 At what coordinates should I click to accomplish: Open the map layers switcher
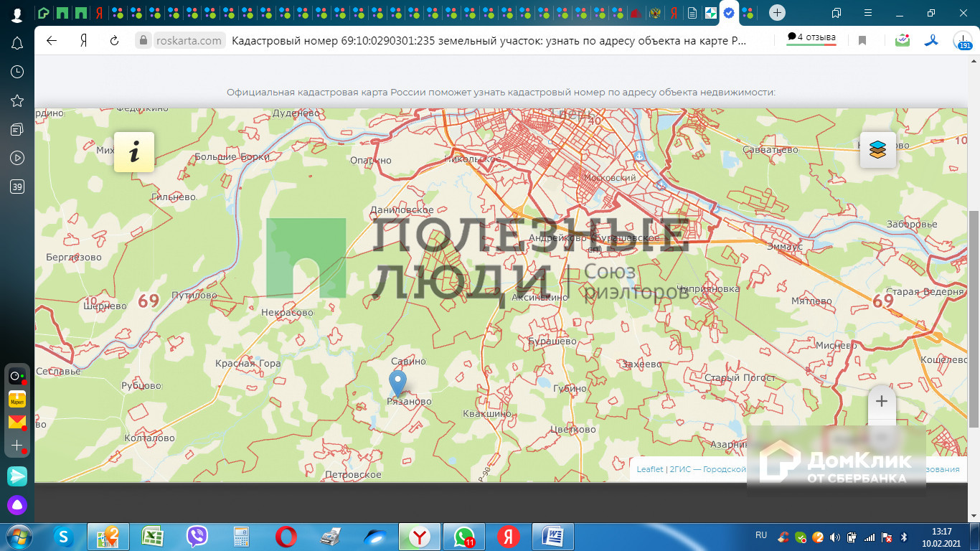[877, 149]
